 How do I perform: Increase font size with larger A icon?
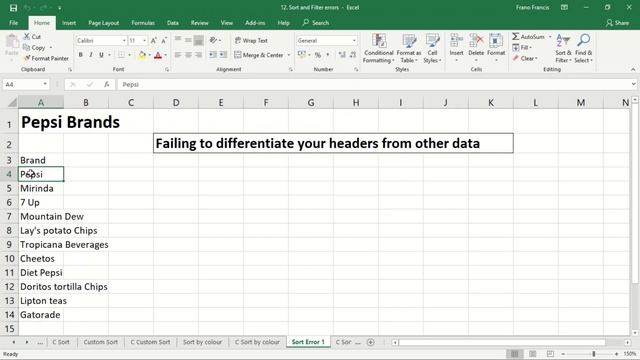pyautogui.click(x=153, y=40)
